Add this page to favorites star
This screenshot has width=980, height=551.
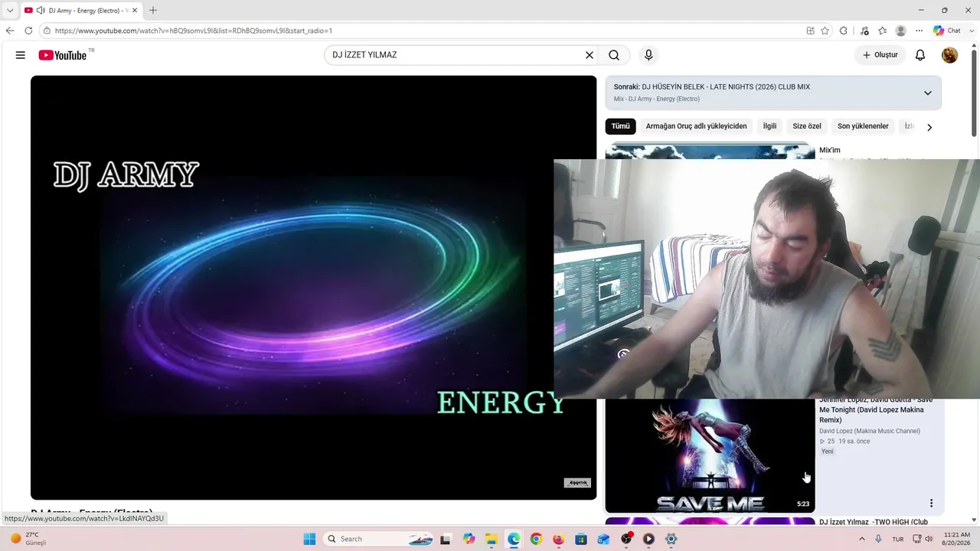825,31
